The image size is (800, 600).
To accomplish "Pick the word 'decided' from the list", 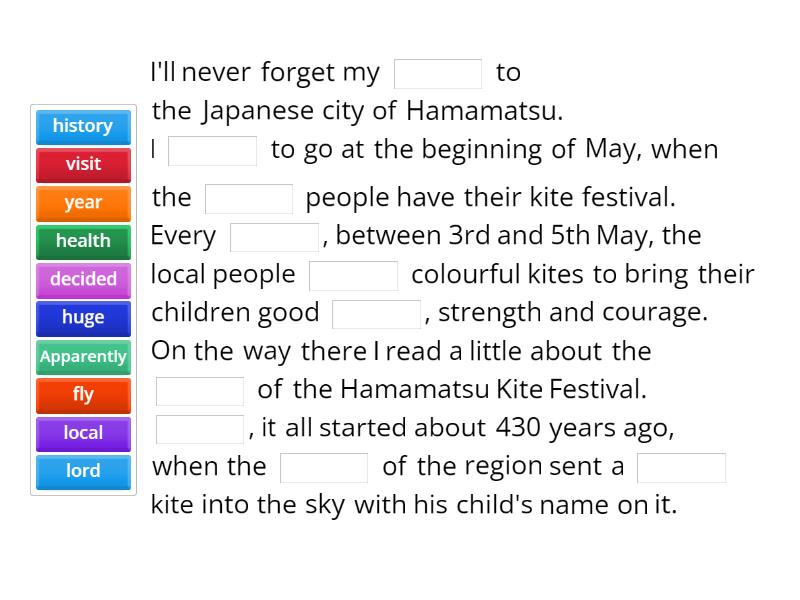I will click(83, 280).
